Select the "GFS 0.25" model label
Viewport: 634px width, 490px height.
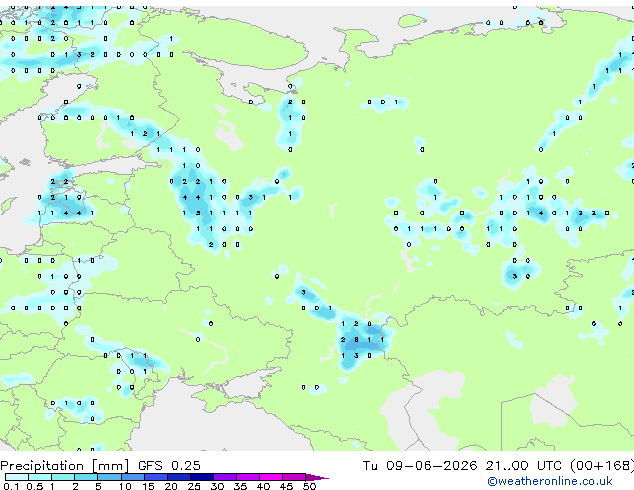click(x=169, y=466)
